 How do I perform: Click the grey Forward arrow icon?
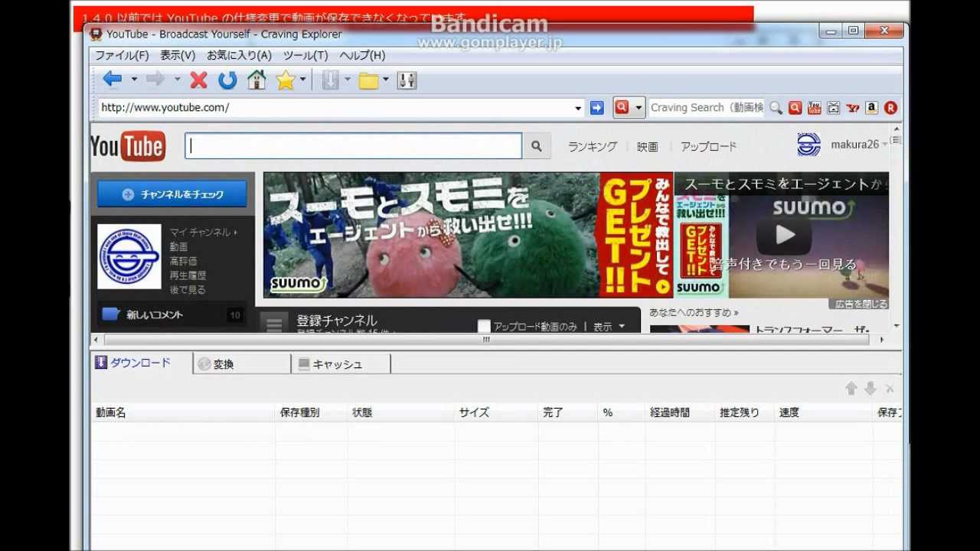click(155, 79)
